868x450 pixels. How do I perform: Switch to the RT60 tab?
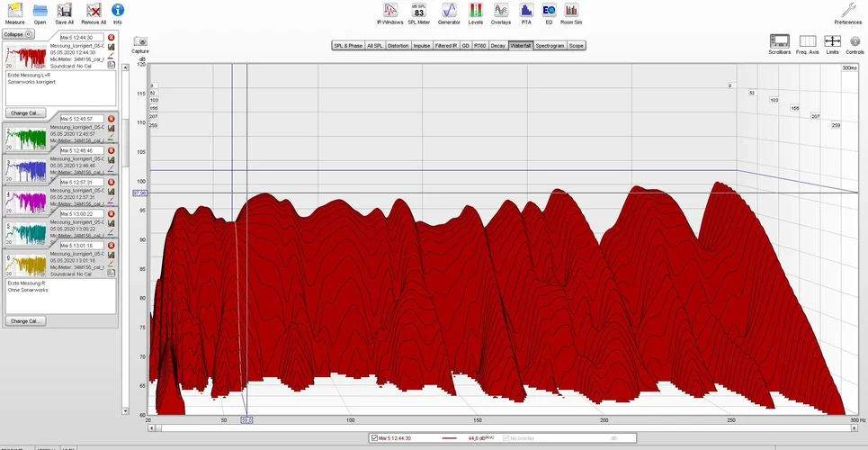(x=480, y=45)
